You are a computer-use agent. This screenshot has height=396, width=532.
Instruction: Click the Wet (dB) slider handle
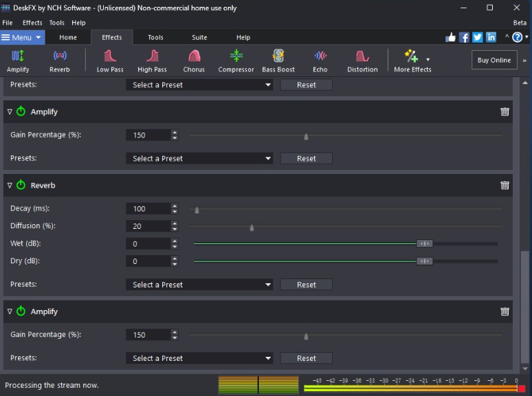coord(425,243)
